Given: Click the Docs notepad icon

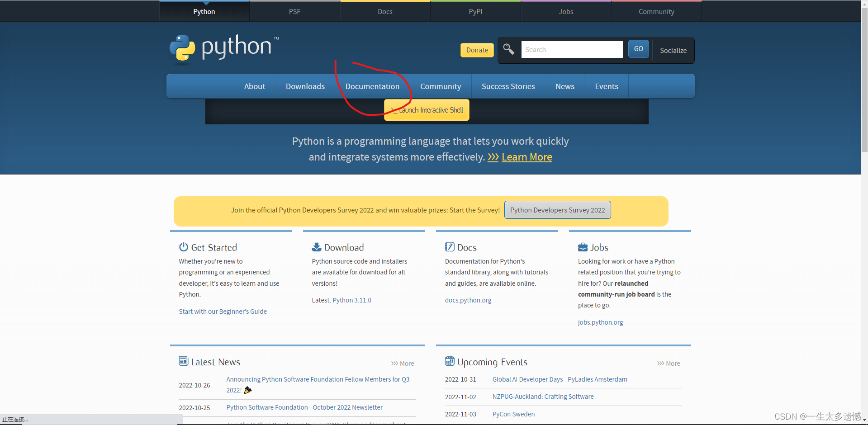Looking at the screenshot, I should pos(450,247).
